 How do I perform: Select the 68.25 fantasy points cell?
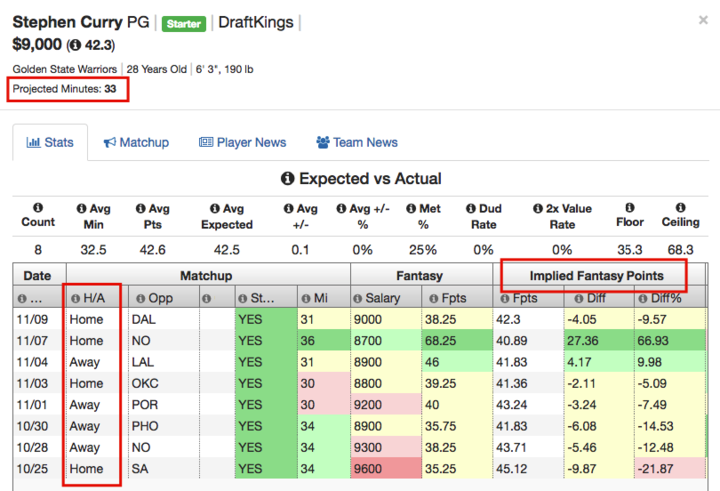click(457, 341)
